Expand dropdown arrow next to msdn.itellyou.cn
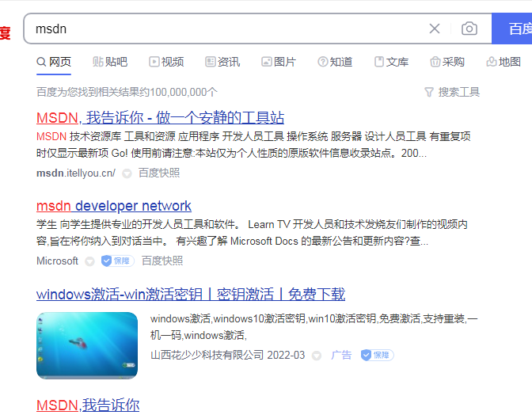The image size is (532, 415). coord(126,173)
